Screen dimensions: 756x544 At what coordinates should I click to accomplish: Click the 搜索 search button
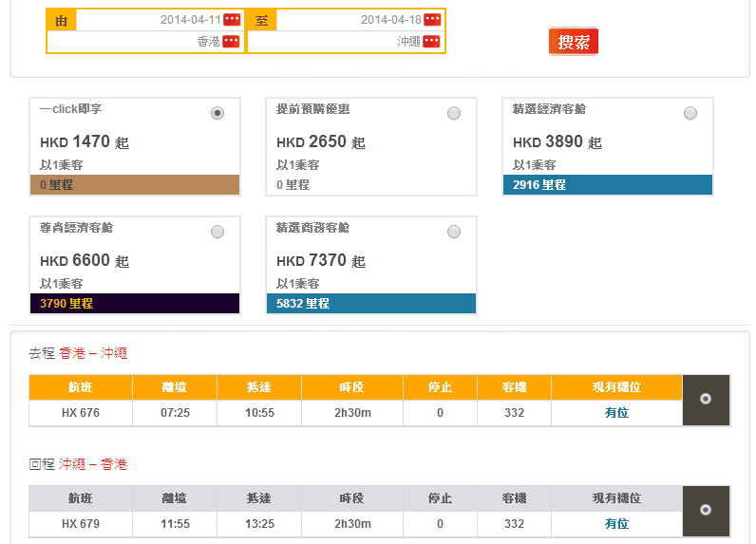click(573, 42)
